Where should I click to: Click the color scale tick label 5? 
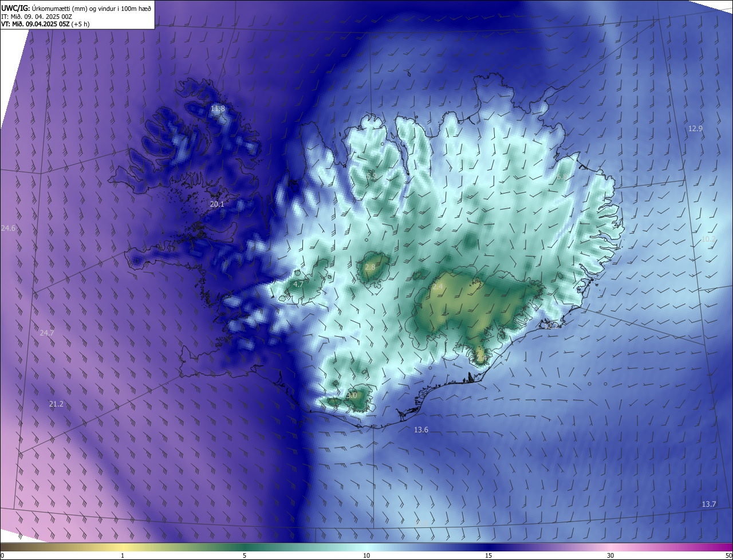(x=245, y=555)
